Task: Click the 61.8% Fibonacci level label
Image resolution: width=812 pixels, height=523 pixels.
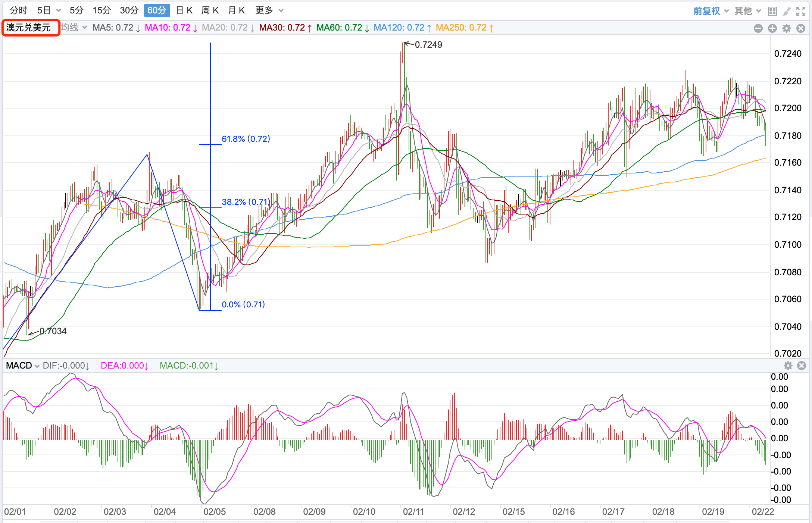Action: [246, 139]
